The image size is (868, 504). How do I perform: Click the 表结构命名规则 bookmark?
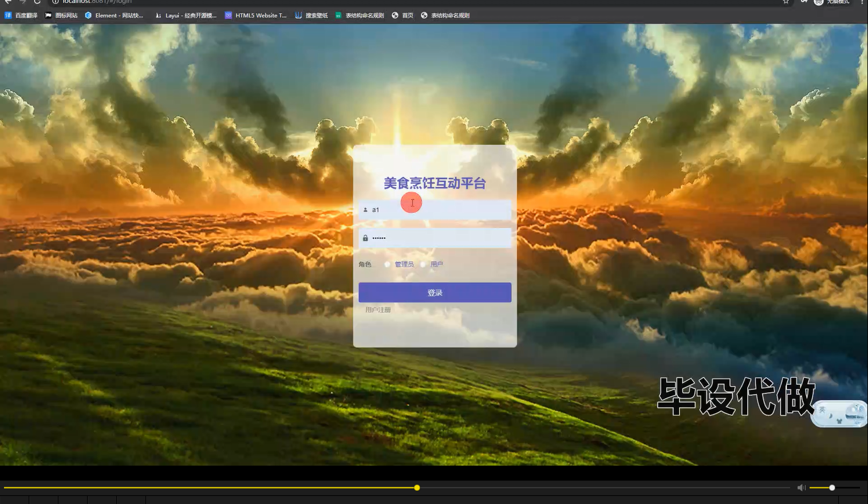pyautogui.click(x=361, y=15)
